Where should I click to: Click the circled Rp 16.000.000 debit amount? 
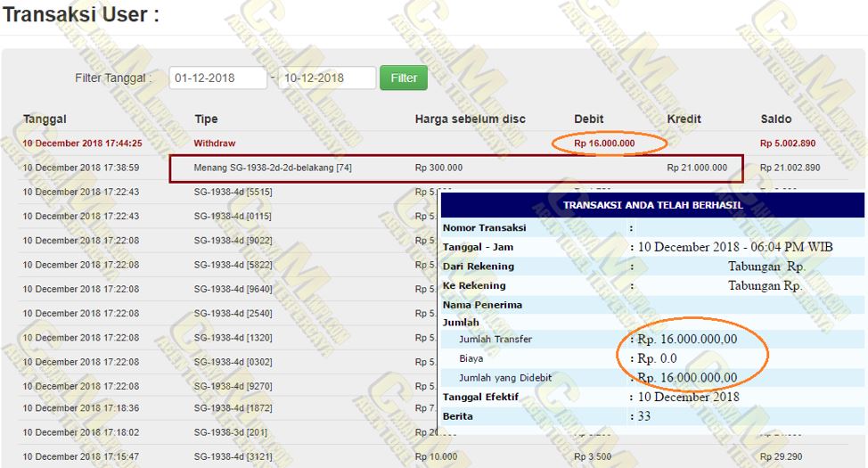point(604,143)
